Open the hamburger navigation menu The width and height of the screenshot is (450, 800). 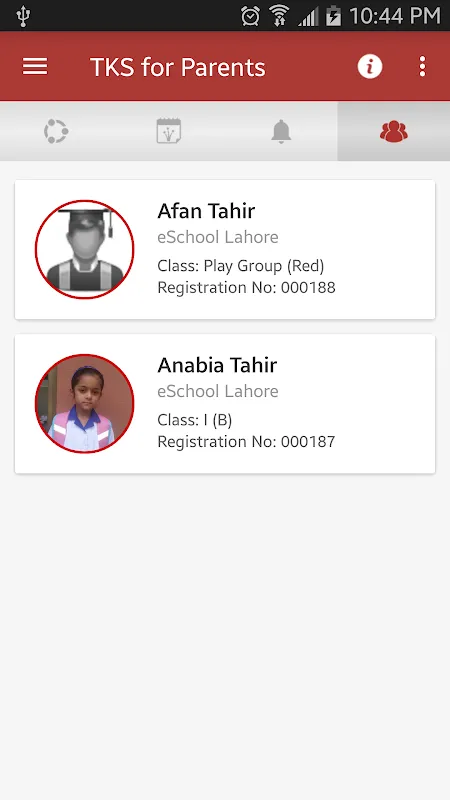pyautogui.click(x=35, y=67)
